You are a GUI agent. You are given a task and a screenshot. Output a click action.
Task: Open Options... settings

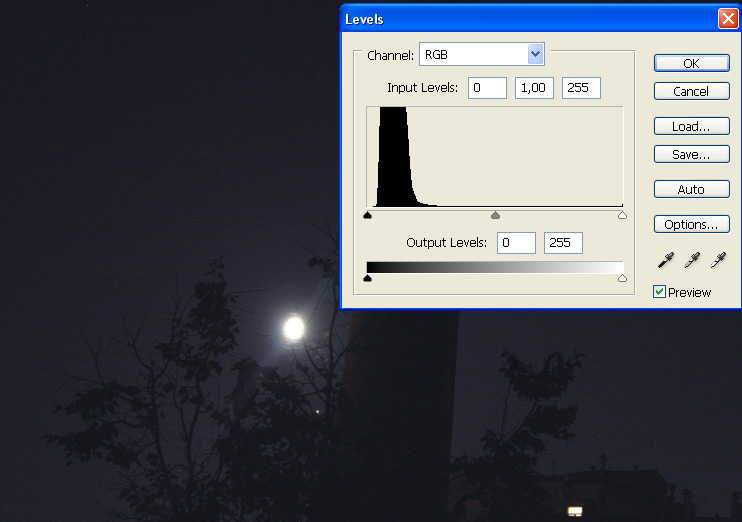691,224
